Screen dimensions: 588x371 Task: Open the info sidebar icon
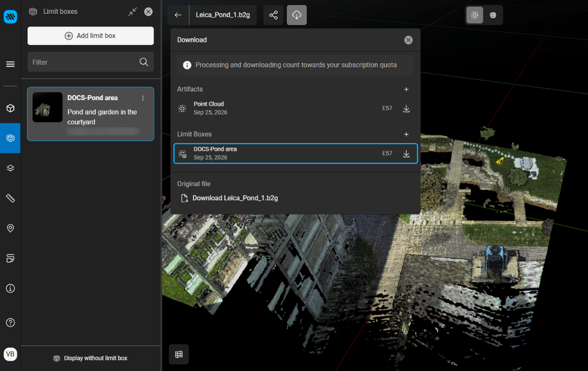[10, 288]
